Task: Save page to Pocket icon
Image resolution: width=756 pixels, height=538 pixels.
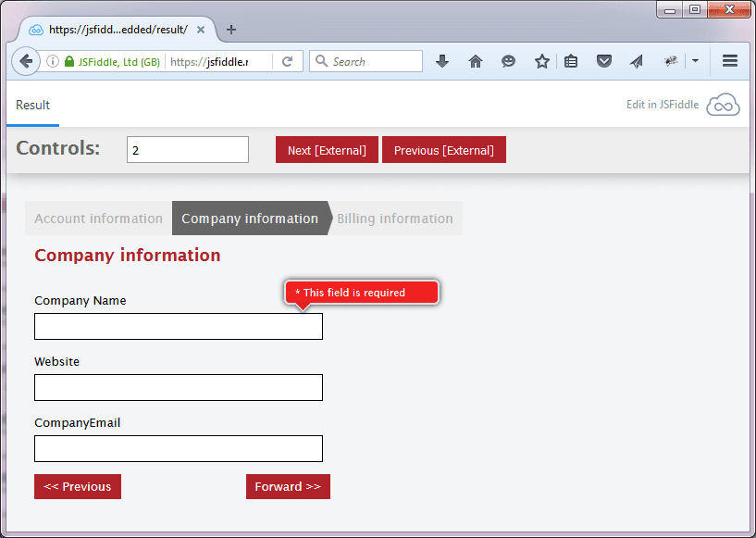Action: click(x=604, y=61)
